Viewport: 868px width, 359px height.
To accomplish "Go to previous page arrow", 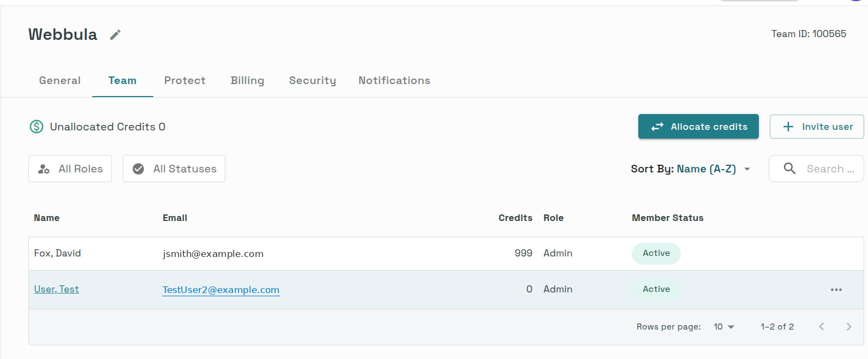I will tap(821, 327).
